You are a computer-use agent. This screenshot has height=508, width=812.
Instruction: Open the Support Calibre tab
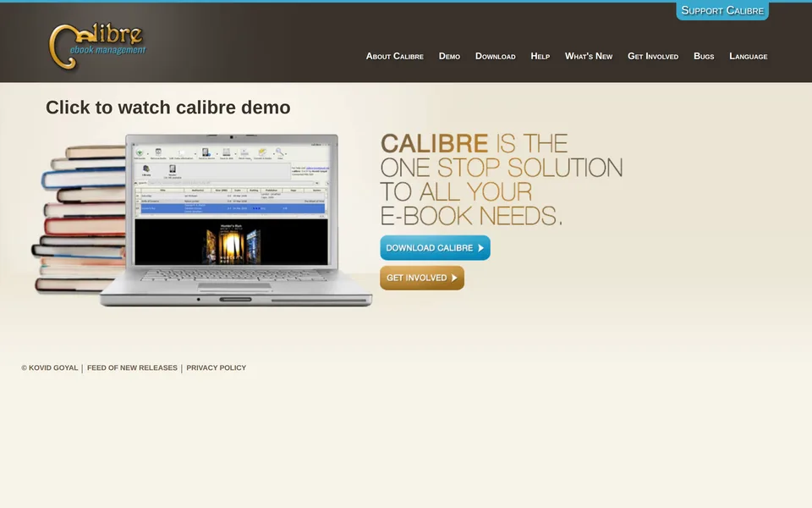721,11
